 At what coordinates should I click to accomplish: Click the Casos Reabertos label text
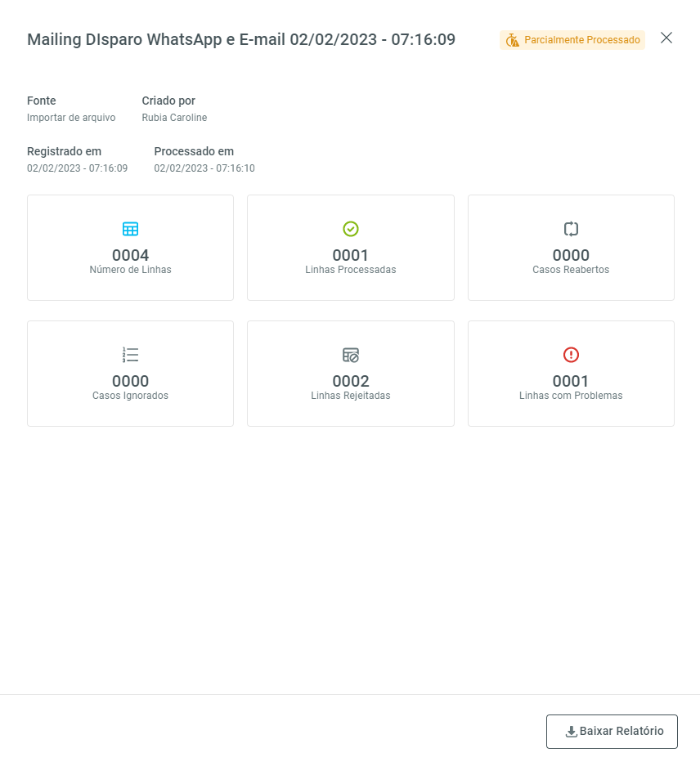click(x=571, y=270)
